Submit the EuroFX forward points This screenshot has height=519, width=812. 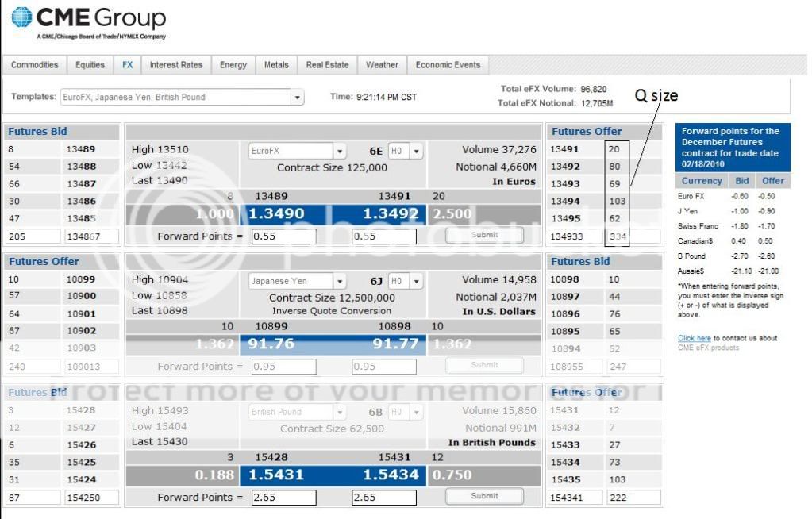[x=484, y=235]
